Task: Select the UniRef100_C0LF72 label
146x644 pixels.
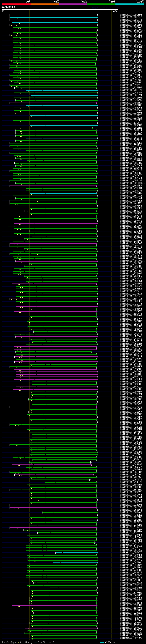Action: tap(131, 334)
